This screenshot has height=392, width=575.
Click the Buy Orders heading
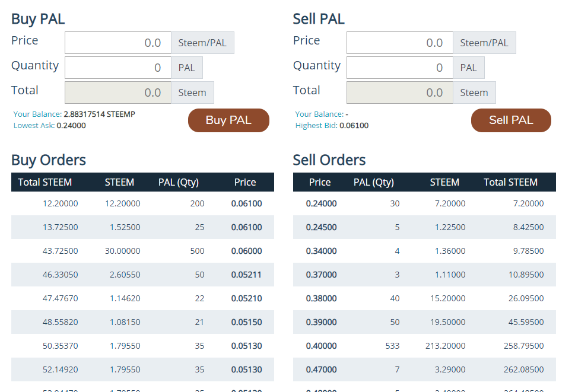point(49,160)
